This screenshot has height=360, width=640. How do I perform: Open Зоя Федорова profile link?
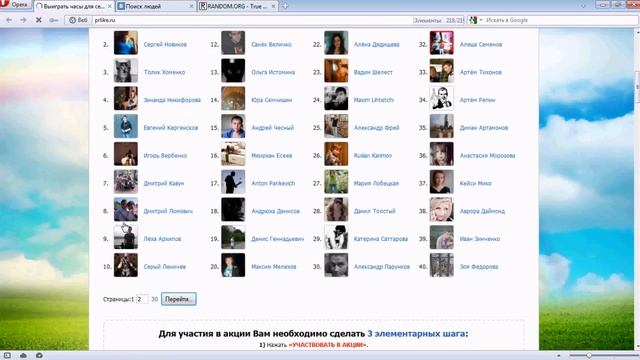tap(478, 267)
